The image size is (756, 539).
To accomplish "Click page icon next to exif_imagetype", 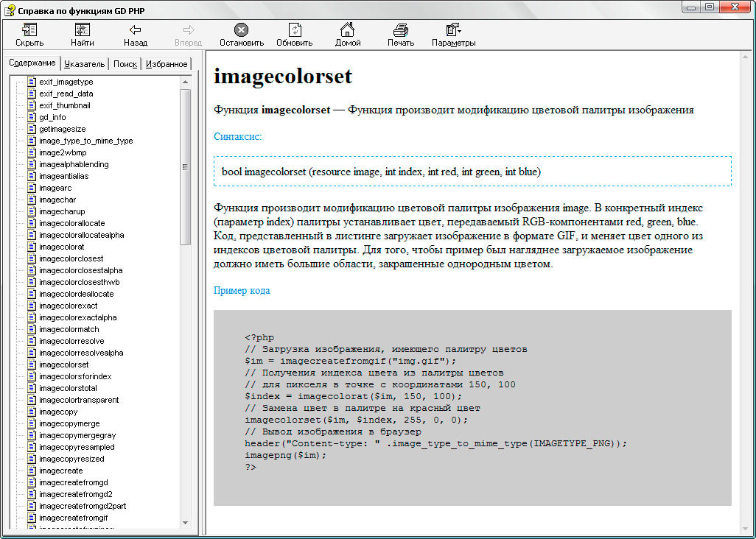I will click(x=32, y=82).
